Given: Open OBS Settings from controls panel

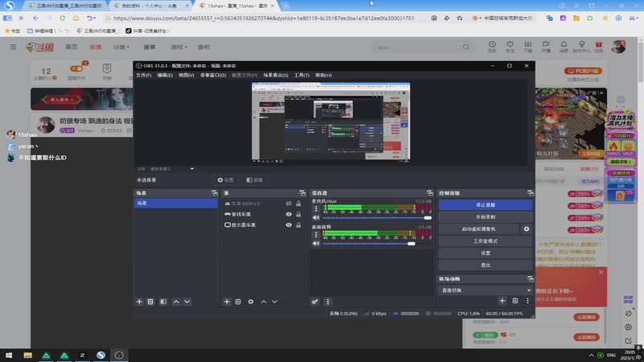Looking at the screenshot, I should point(485,253).
